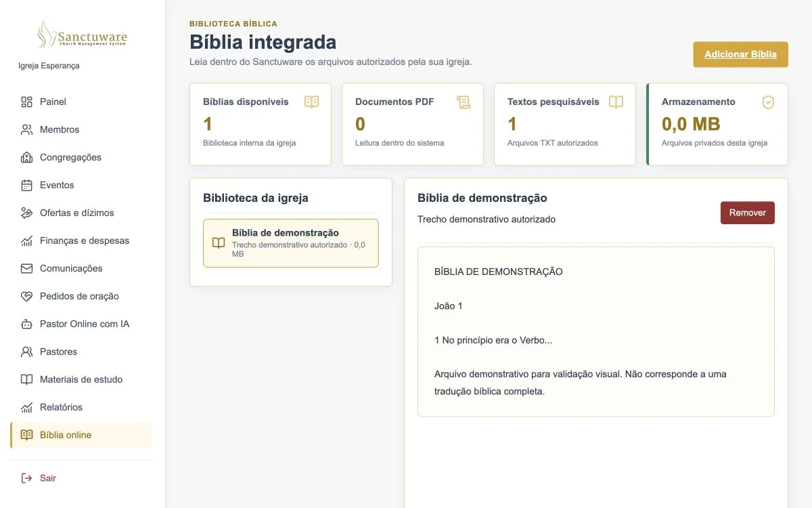This screenshot has height=508, width=812.
Task: Click 'Arquivos privados desta igreja' caption
Action: pos(715,143)
